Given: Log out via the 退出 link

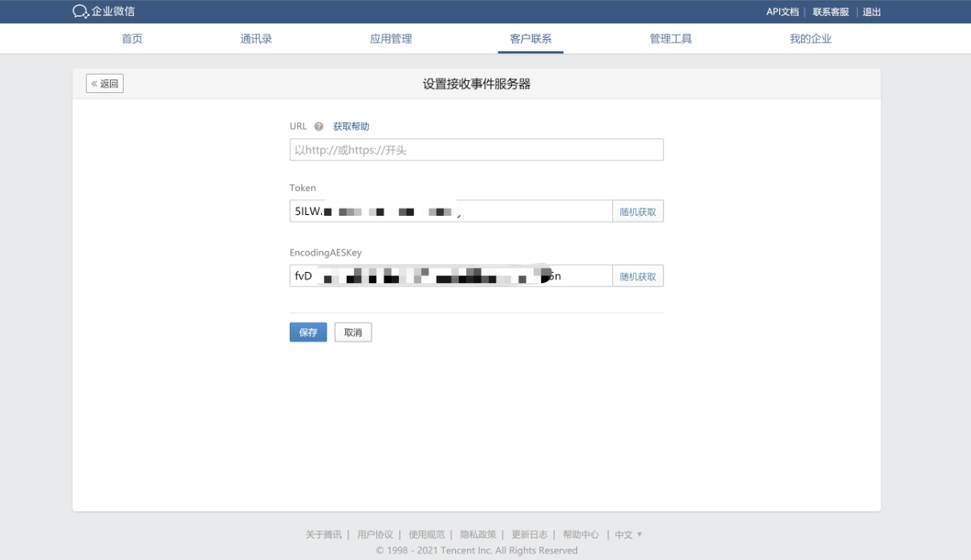Looking at the screenshot, I should coord(871,12).
